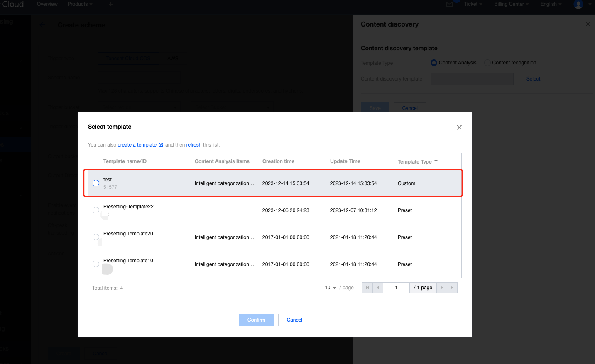Select the test template radio button
Viewport: 595px width, 364px height.
(96, 183)
